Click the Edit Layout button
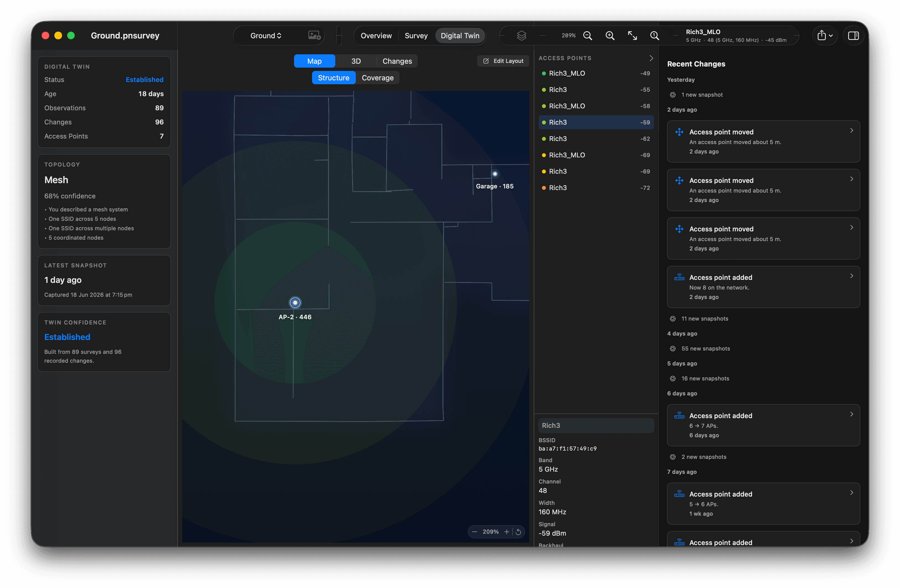 pyautogui.click(x=503, y=61)
